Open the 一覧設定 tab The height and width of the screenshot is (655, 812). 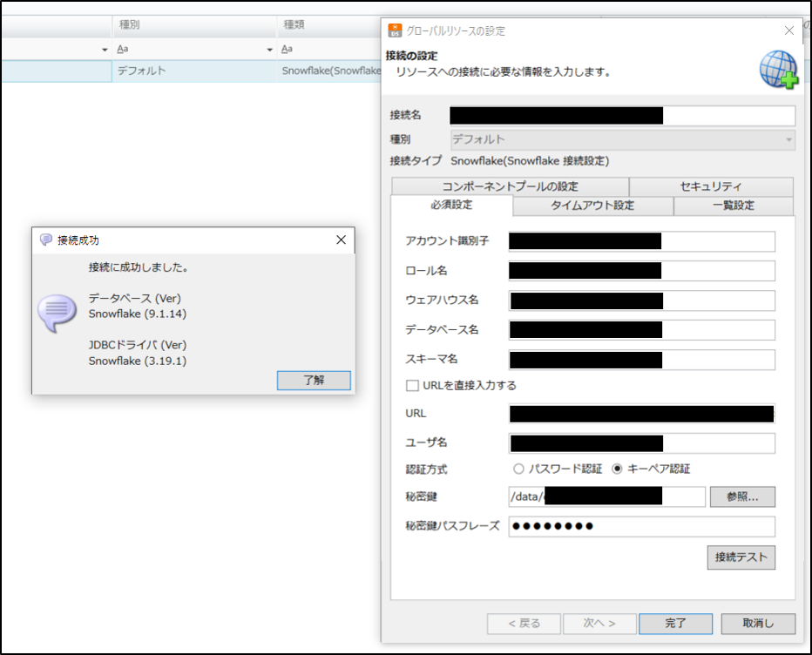point(734,206)
